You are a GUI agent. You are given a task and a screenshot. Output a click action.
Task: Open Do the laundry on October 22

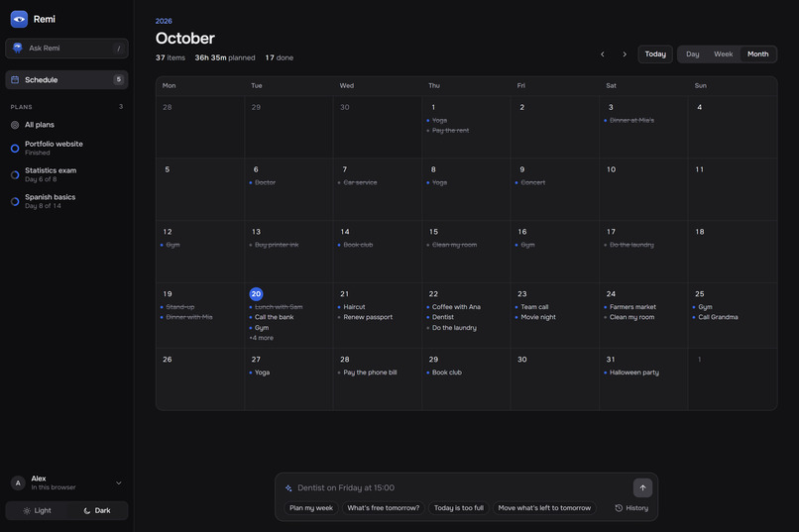454,328
